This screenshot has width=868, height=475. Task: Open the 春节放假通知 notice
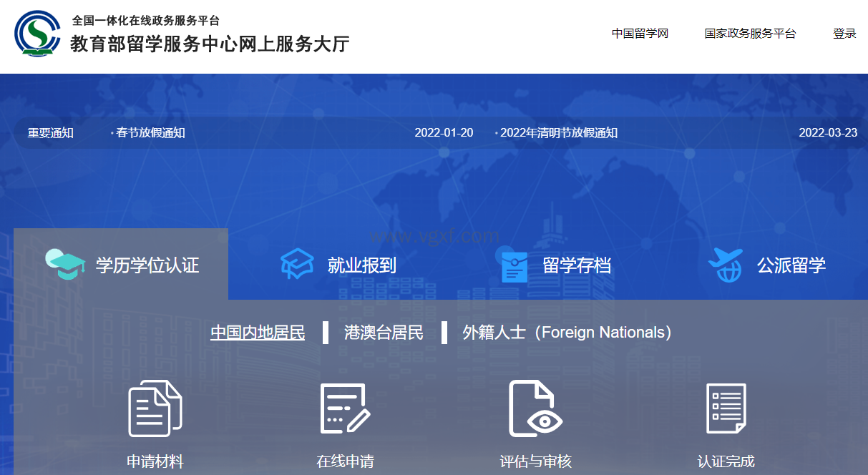pyautogui.click(x=150, y=133)
